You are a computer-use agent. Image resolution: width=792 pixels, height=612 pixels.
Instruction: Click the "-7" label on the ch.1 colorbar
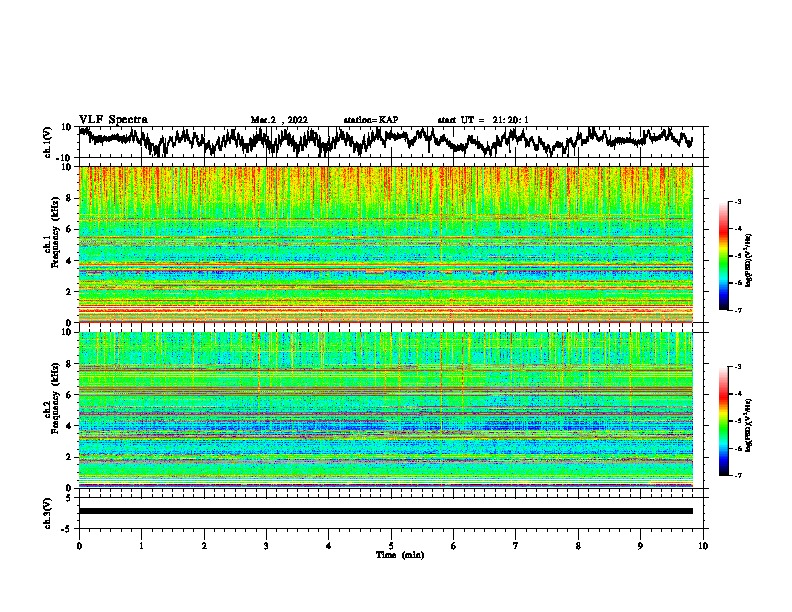tap(737, 310)
